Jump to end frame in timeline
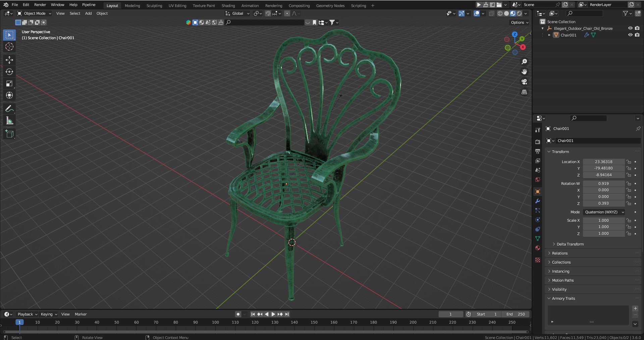 click(x=287, y=314)
